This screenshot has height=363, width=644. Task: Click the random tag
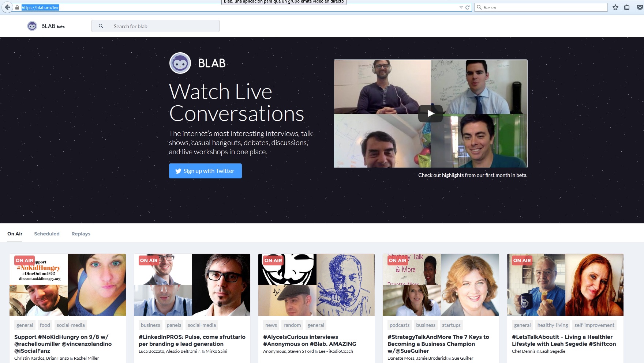pos(292,325)
